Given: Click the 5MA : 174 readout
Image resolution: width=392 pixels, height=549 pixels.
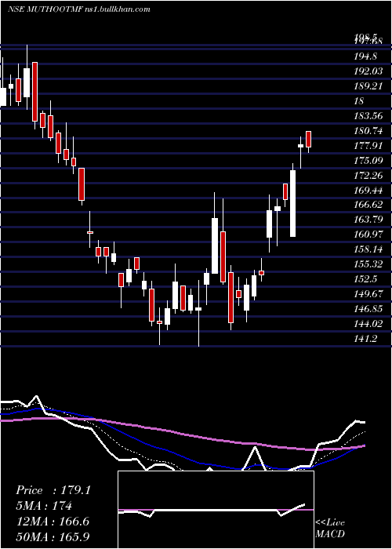Looking at the screenshot, I should [44, 506].
